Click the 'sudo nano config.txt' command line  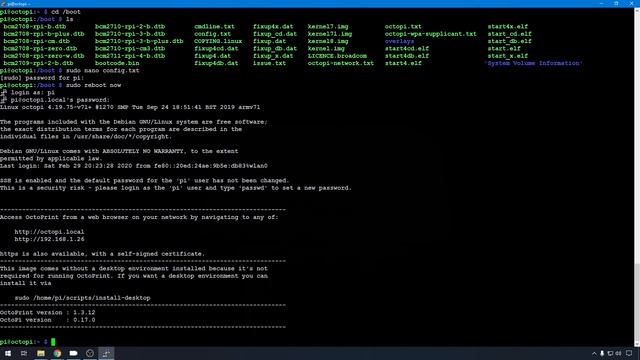(102, 71)
